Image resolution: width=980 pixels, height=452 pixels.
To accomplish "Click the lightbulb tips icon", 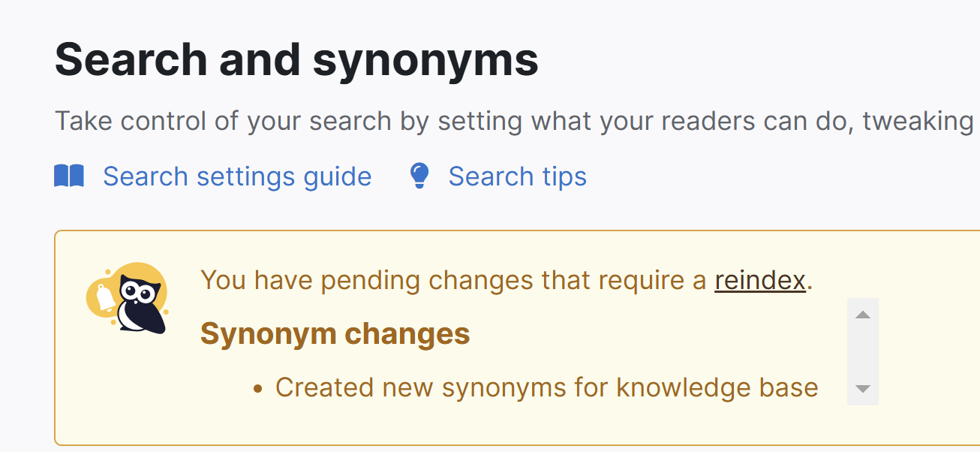I will [419, 176].
